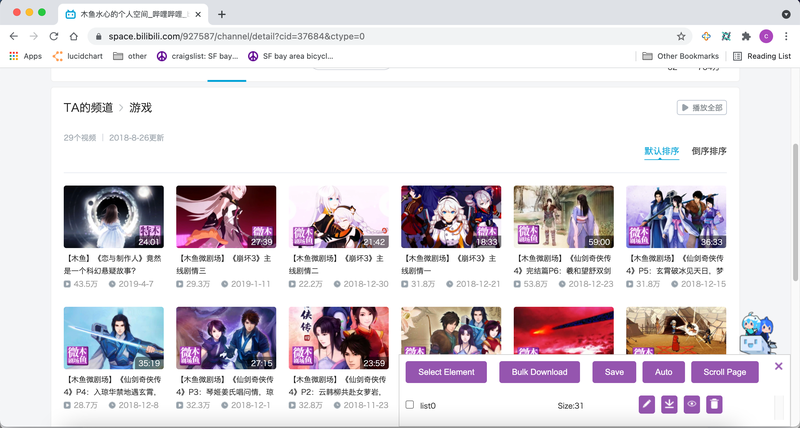
Task: Check the list0 checkbox
Action: tap(410, 405)
